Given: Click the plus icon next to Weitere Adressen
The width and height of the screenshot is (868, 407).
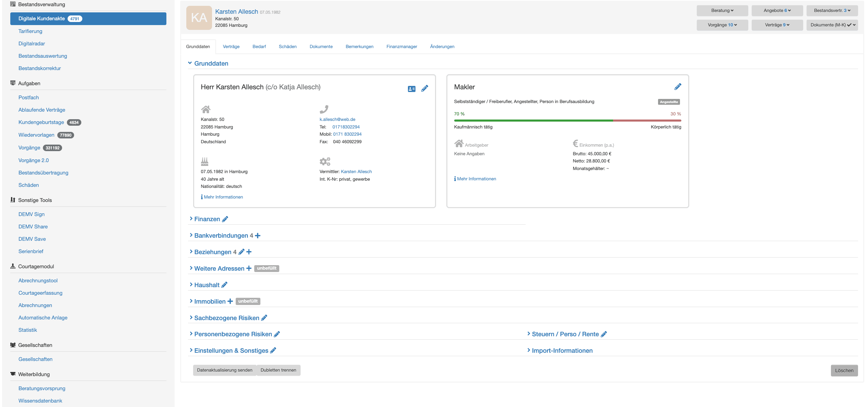Looking at the screenshot, I should coord(249,269).
